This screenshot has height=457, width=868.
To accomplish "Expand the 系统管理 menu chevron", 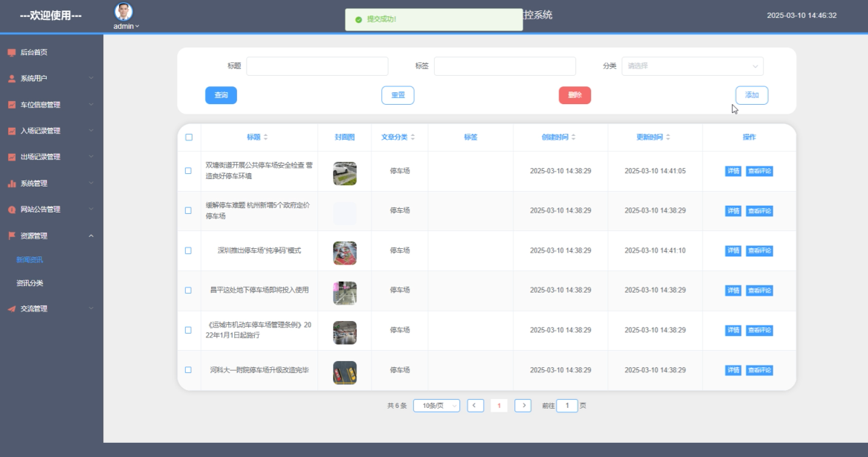I will [x=91, y=183].
